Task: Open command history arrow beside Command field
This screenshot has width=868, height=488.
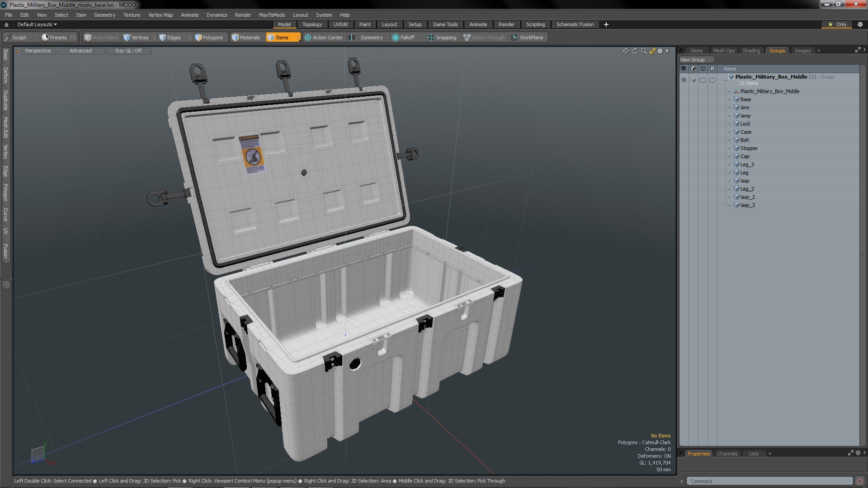Action: [x=682, y=481]
